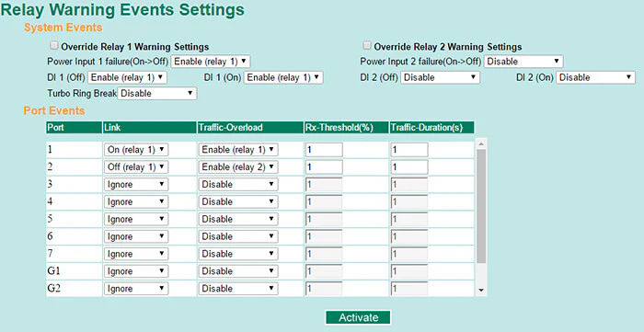
Task: Click the Port Events heading
Action: tap(54, 110)
